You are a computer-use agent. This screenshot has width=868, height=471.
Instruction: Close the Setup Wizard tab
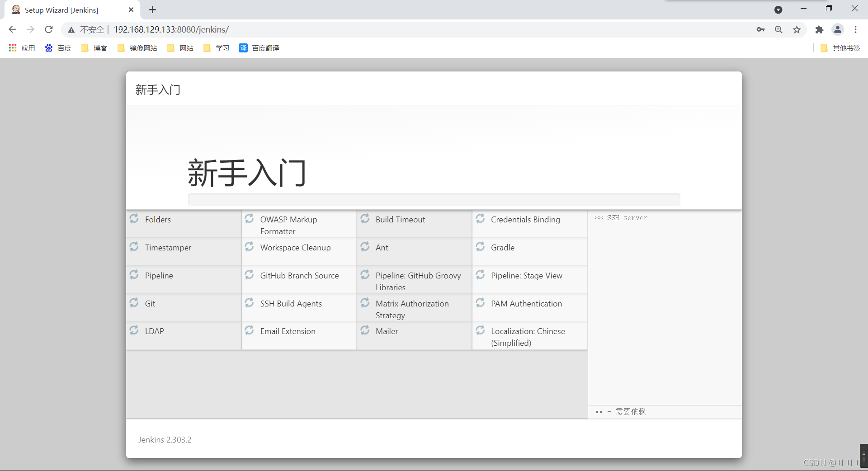[x=131, y=9]
